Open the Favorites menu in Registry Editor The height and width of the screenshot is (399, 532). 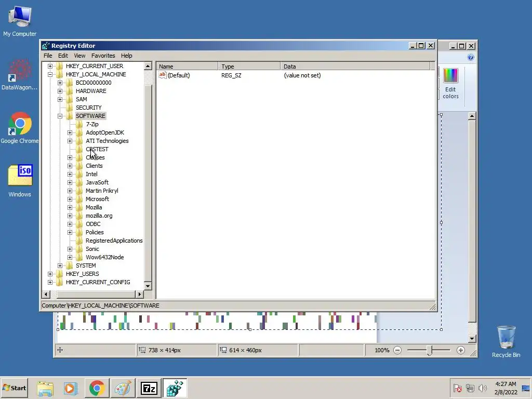[103, 56]
